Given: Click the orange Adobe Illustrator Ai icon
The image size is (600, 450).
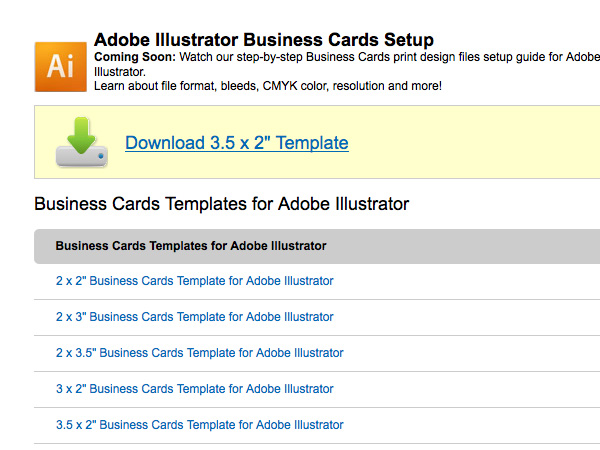Looking at the screenshot, I should coord(60,67).
